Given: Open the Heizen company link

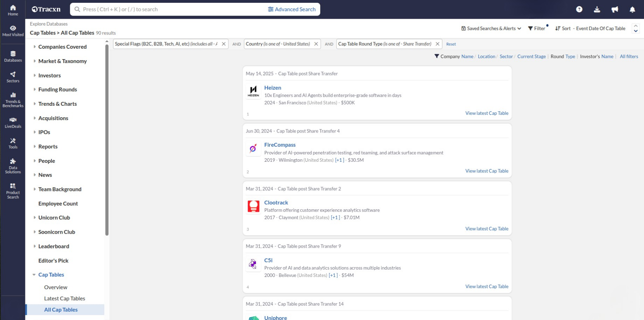Looking at the screenshot, I should [273, 88].
